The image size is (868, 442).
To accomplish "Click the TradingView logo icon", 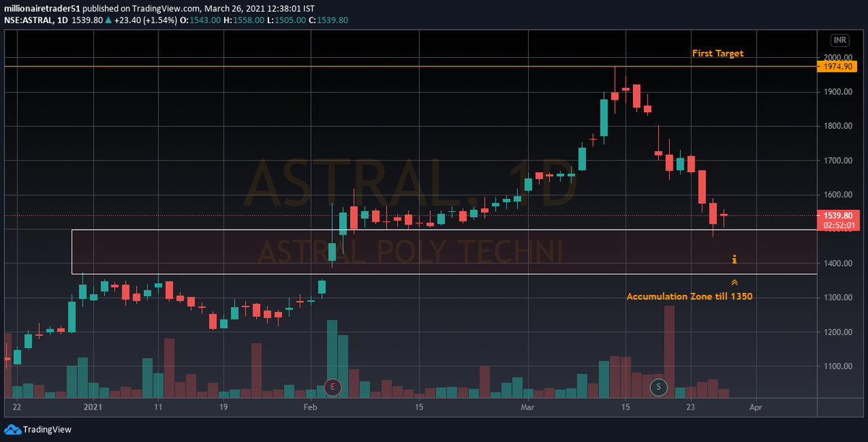I will 12,430.
